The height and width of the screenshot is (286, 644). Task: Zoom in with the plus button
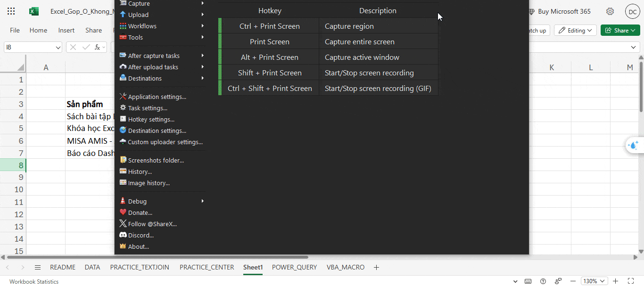pos(615,281)
